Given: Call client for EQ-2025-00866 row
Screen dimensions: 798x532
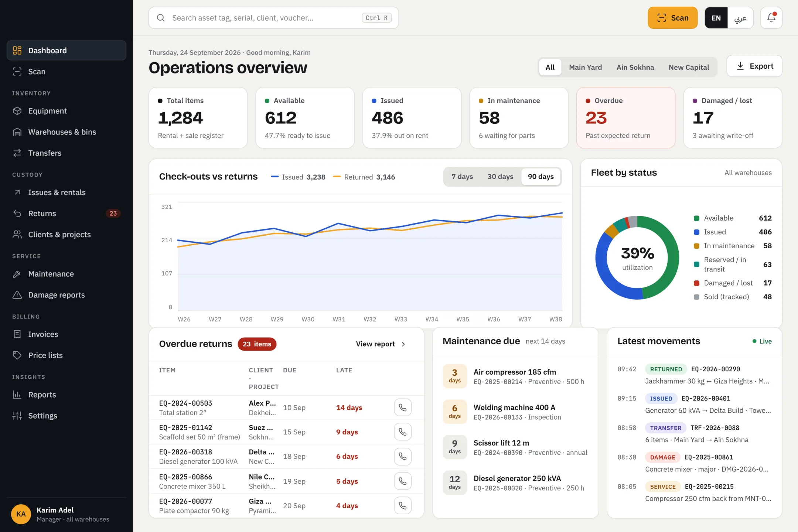Looking at the screenshot, I should [403, 481].
